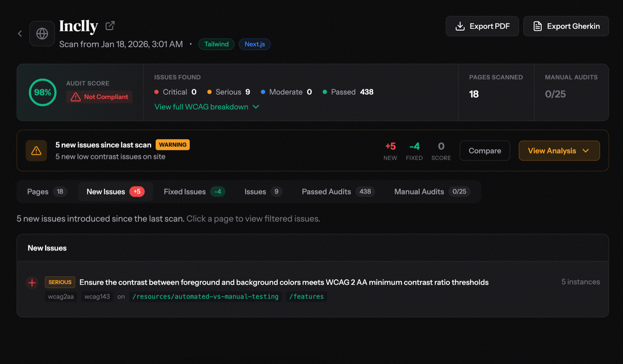623x364 pixels.
Task: Select the Fixed Issues tab
Action: tap(184, 191)
